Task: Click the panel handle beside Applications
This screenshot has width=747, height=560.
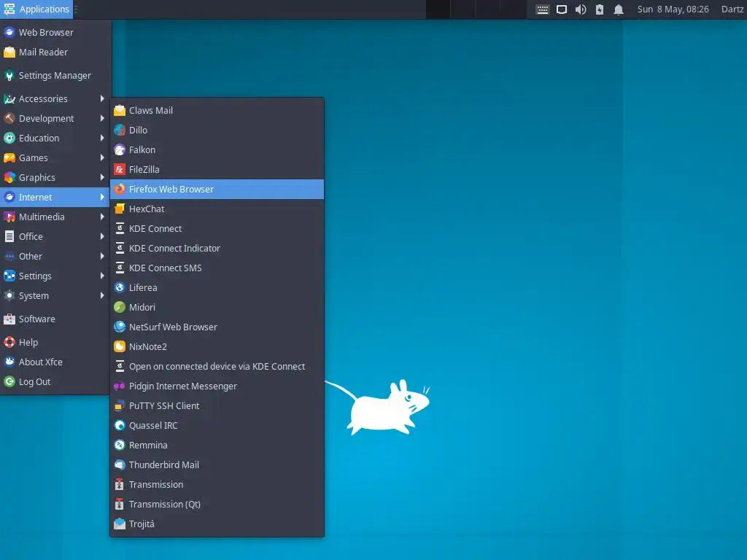Action: point(76,9)
